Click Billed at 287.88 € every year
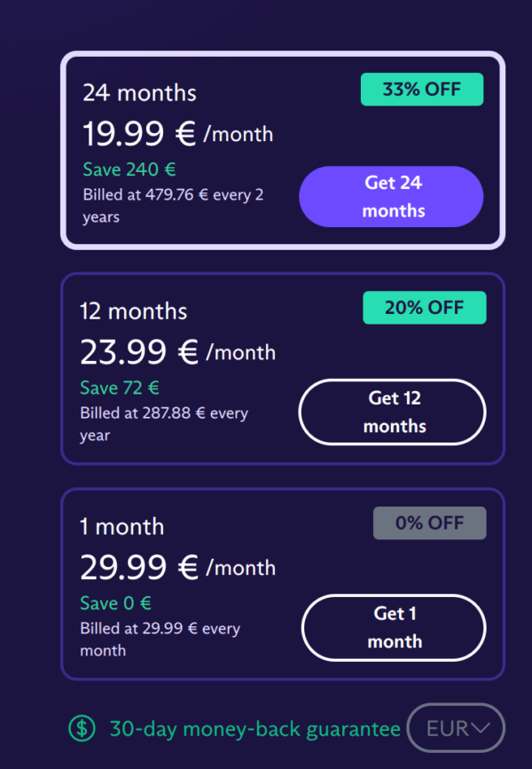The height and width of the screenshot is (769, 532). tap(164, 424)
